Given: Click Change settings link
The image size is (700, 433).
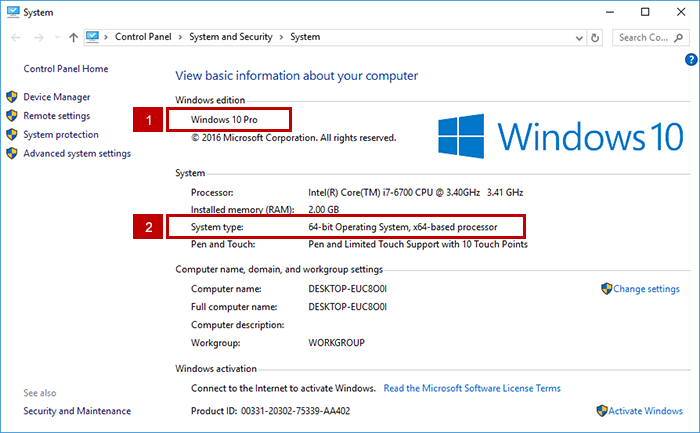Looking at the screenshot, I should coord(646,289).
